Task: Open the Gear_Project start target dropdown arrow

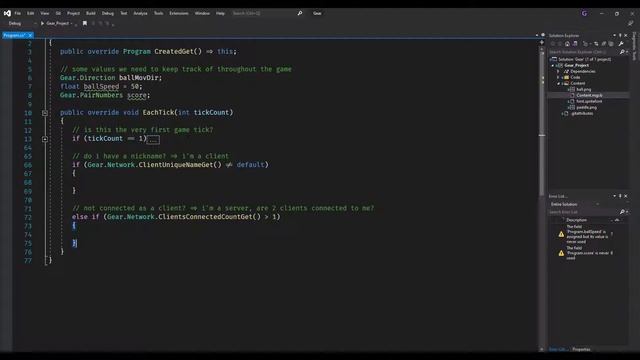Action: (72, 24)
